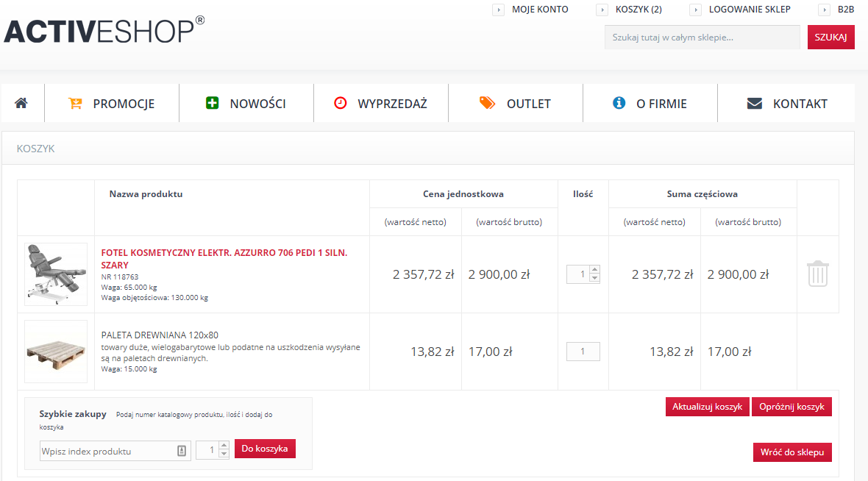This screenshot has height=481, width=868.
Task: Click the blue info icon beside O FIRMIE
Action: 619,103
